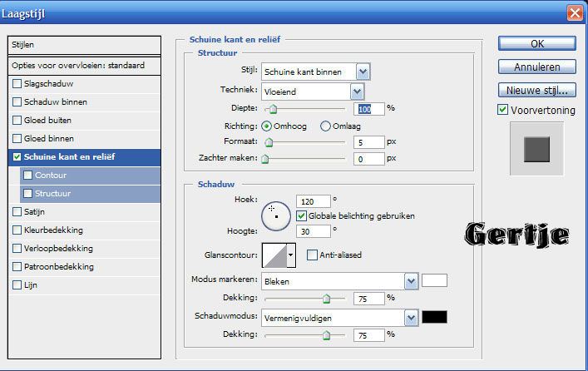Enable the Patroonbedekking checkbox
This screenshot has width=588, height=371.
pos(17,267)
